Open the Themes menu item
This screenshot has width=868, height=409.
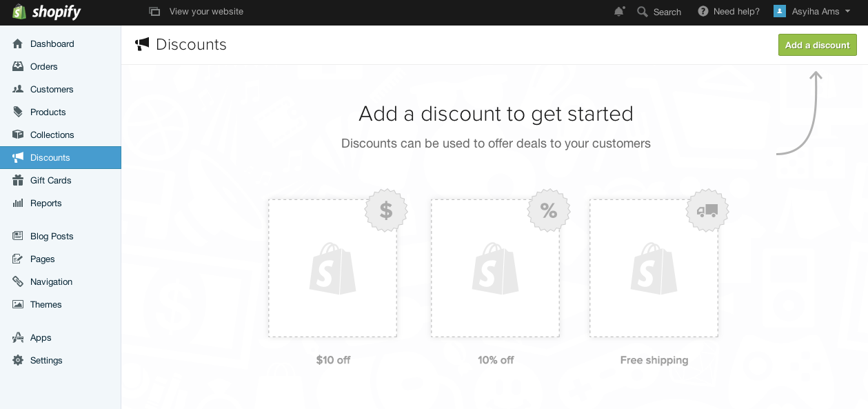(46, 305)
